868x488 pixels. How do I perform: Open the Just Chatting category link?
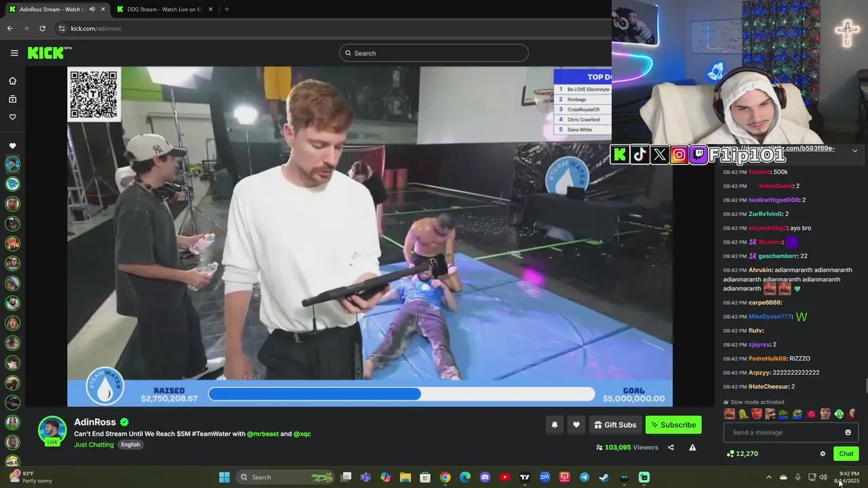coord(94,445)
